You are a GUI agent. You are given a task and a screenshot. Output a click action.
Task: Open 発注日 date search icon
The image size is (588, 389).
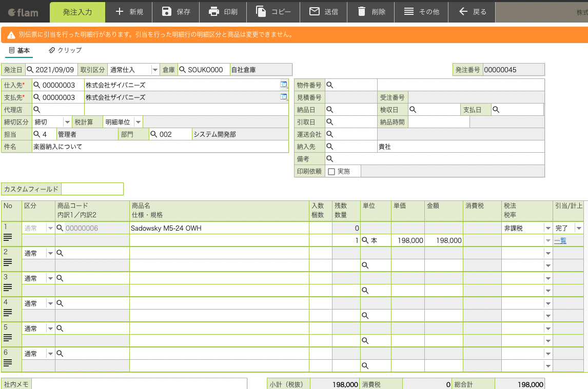click(x=30, y=70)
